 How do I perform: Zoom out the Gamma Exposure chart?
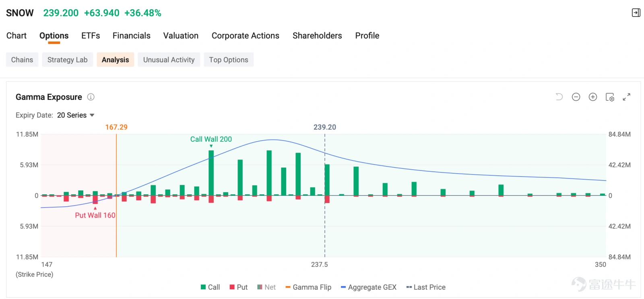576,97
